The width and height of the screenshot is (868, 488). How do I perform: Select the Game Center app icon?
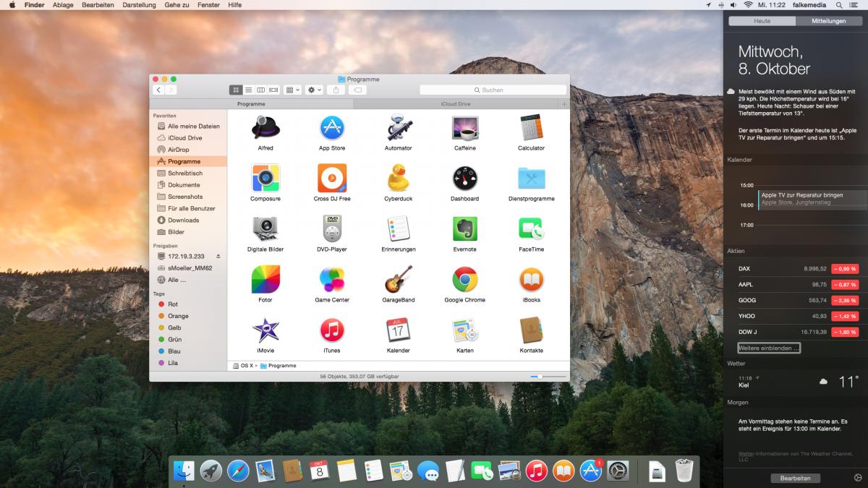point(332,279)
